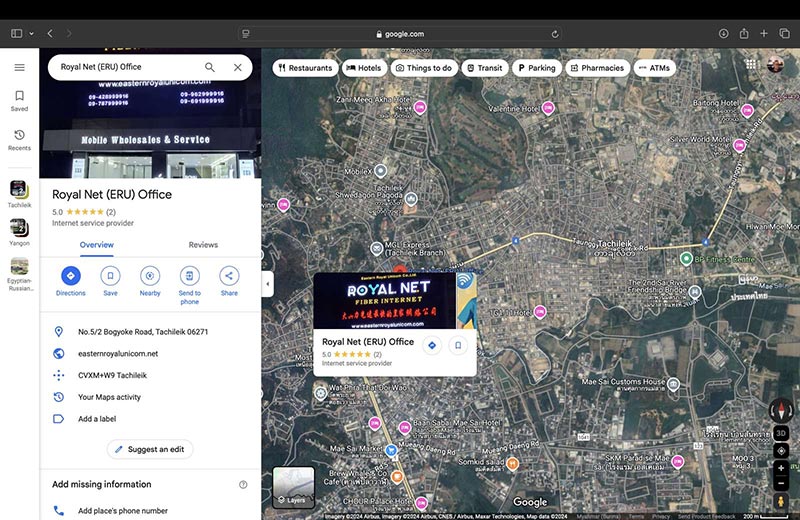Open Safari tab group dropdown arrow

point(32,34)
